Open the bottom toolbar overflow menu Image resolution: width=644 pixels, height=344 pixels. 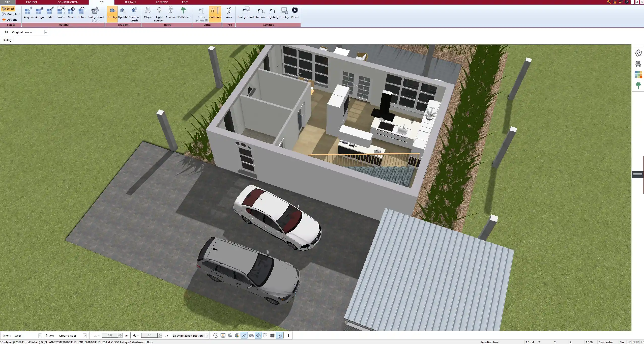289,335
